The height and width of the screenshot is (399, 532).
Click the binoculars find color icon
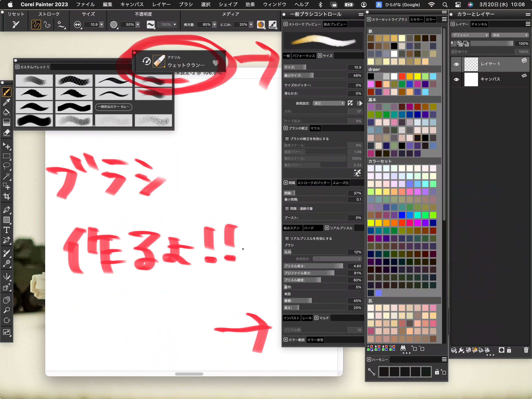point(403,348)
